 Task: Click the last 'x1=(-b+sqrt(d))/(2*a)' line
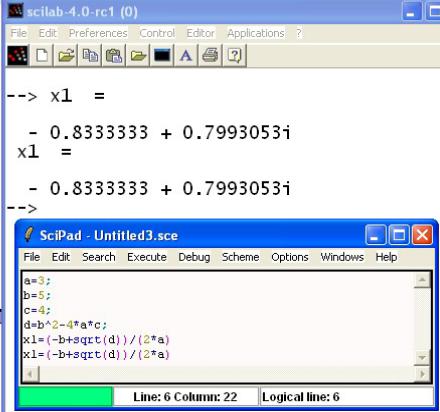(96, 354)
